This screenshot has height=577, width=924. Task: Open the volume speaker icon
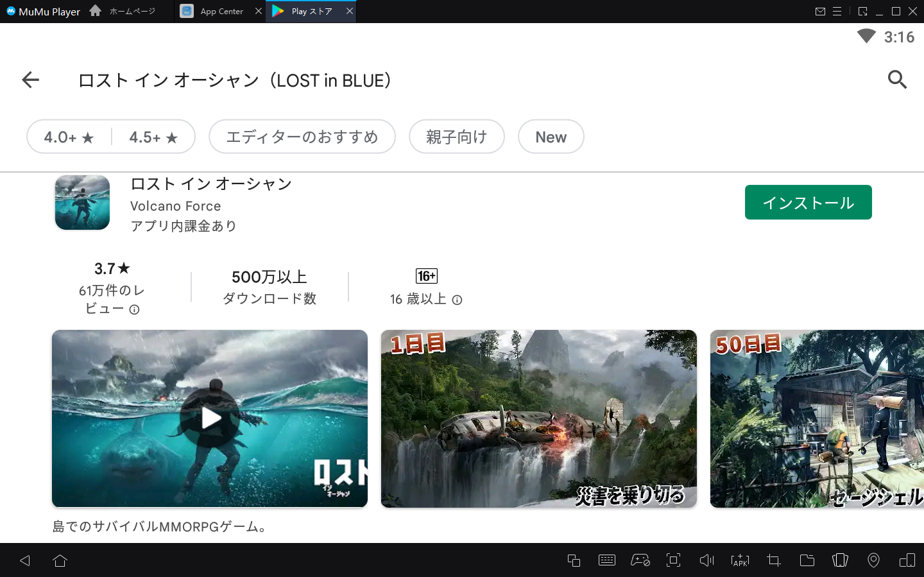pos(706,560)
